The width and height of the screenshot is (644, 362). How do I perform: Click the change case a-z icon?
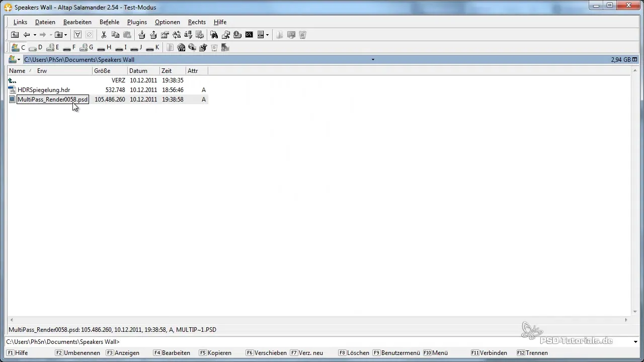tap(188, 35)
